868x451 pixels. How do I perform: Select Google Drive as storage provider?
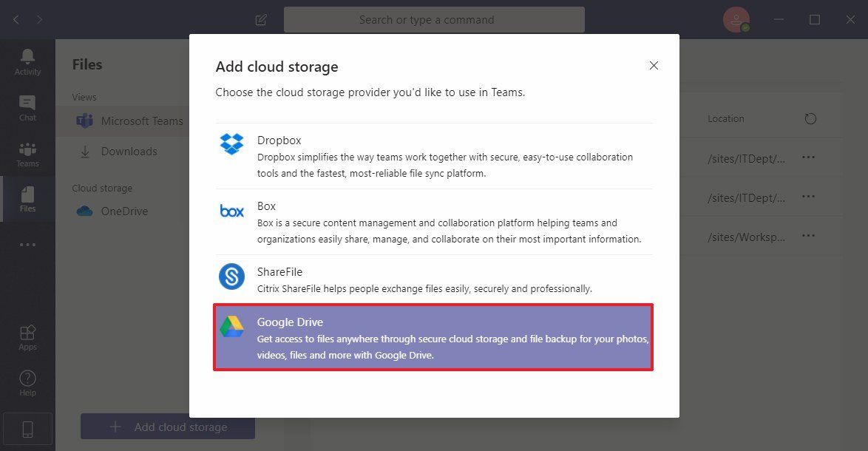(433, 336)
